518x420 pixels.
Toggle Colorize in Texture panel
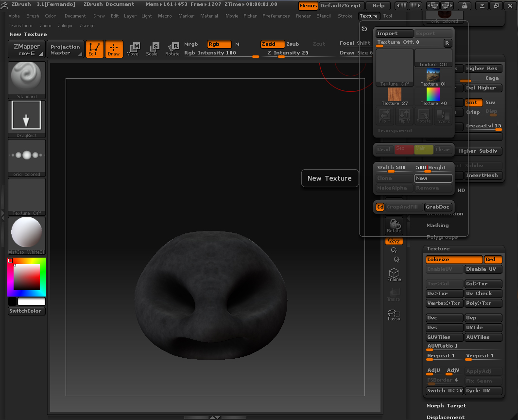(454, 260)
